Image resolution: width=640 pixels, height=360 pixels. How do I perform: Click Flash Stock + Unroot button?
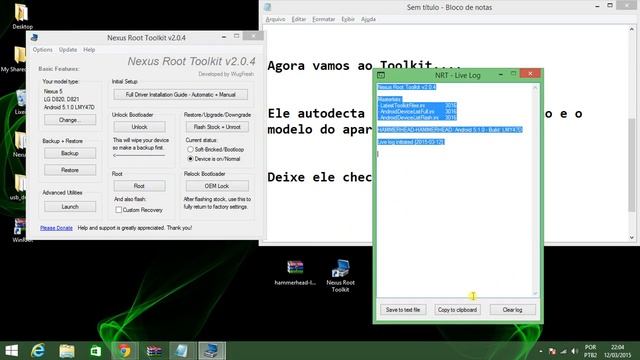pos(217,127)
